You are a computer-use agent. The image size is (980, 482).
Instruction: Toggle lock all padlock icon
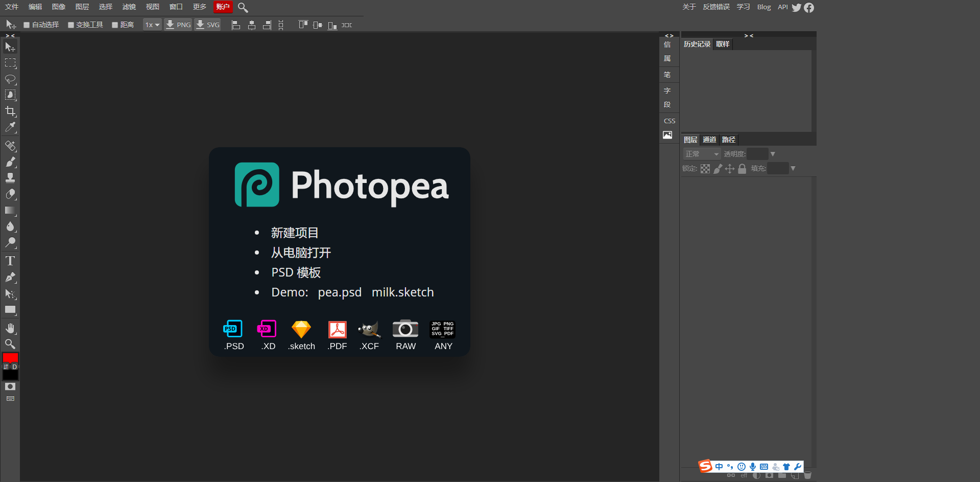click(742, 169)
